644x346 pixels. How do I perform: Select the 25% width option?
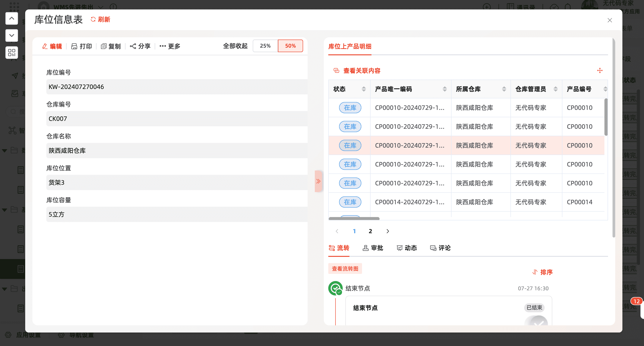265,46
